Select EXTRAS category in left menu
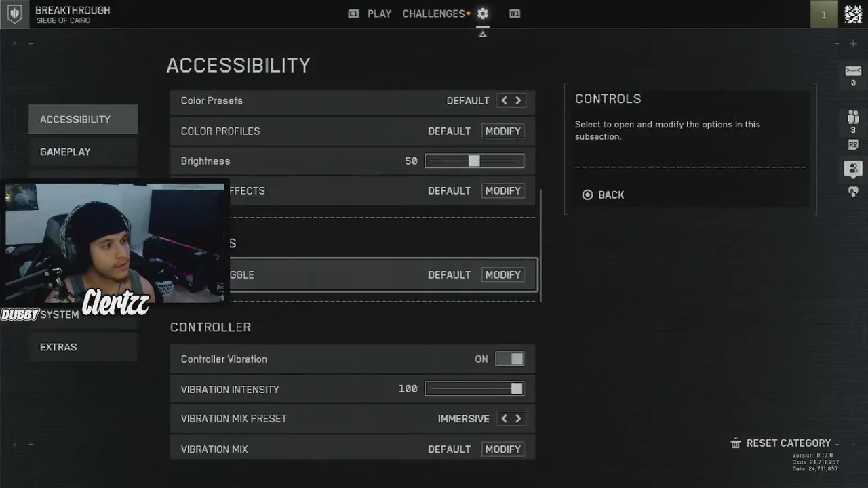The image size is (868, 488). [x=83, y=347]
